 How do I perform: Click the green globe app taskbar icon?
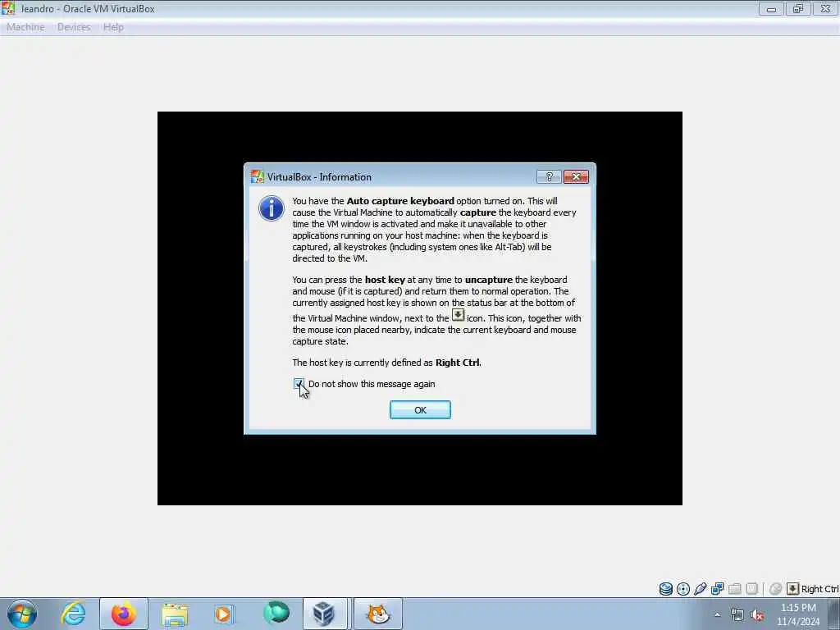276,613
